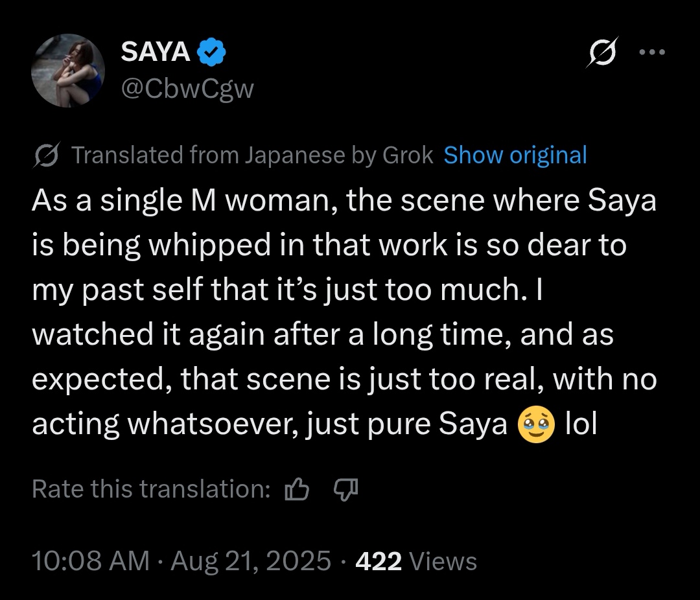The height and width of the screenshot is (600, 700).
Task: Click the Aug 21, 2025 post date
Action: [x=250, y=561]
